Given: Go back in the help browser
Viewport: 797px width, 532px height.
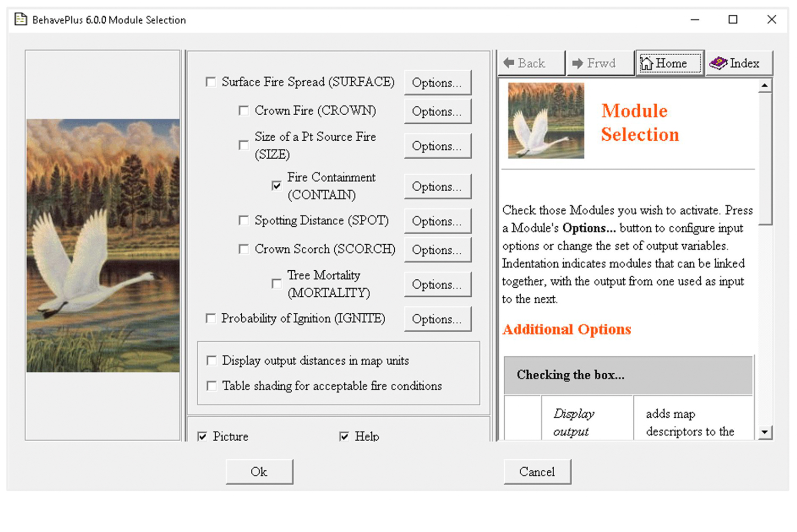Looking at the screenshot, I should coord(532,63).
